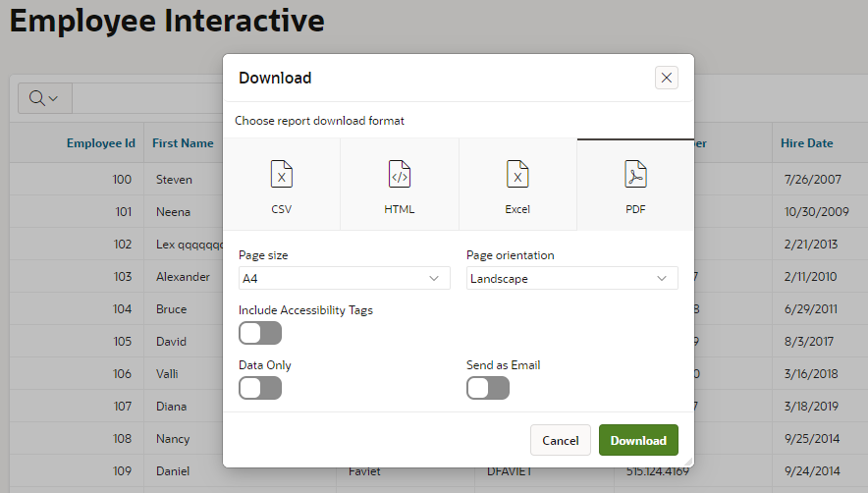868x493 pixels.
Task: Click the first name Alexander cell
Action: coord(183,276)
